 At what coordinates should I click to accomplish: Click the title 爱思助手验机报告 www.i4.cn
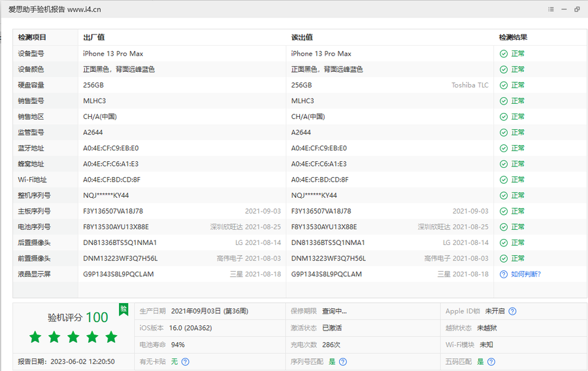tap(55, 9)
